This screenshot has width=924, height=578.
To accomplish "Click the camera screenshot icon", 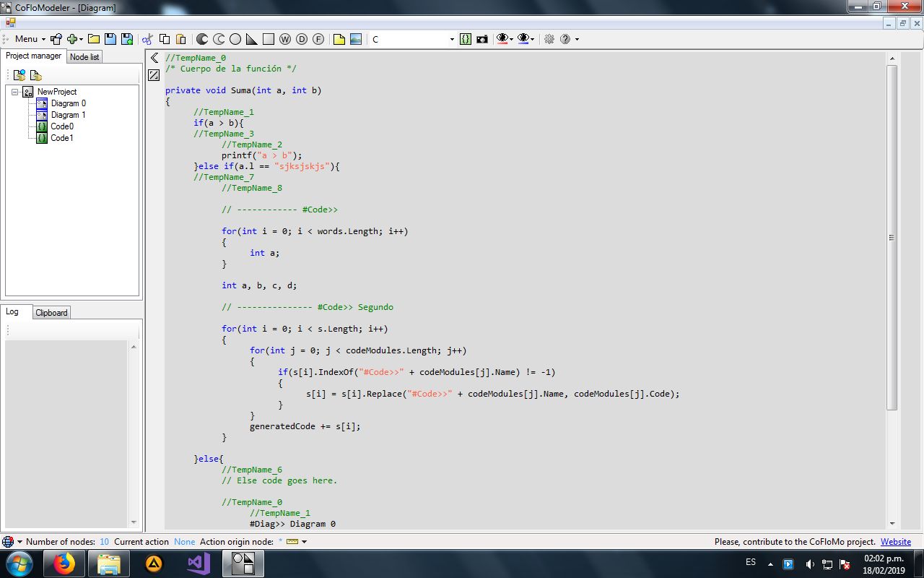I will click(x=482, y=39).
